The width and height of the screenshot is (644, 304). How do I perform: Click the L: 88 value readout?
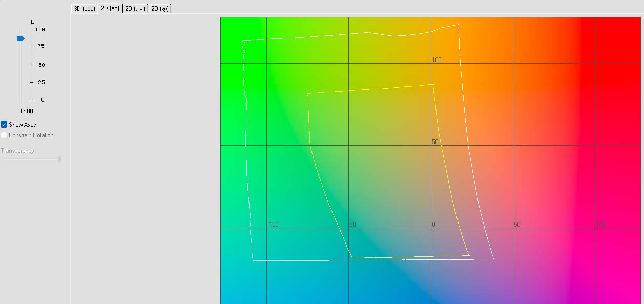click(x=27, y=111)
